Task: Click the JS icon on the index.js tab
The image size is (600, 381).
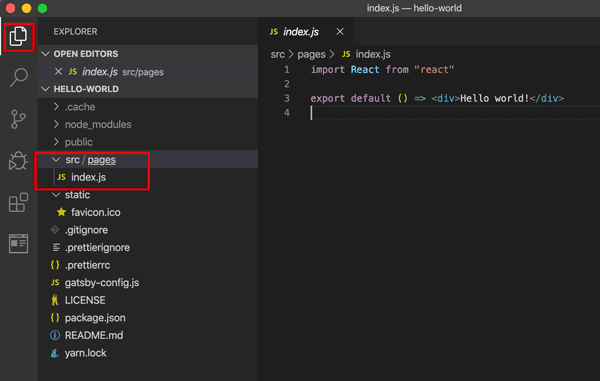Action: coord(274,32)
